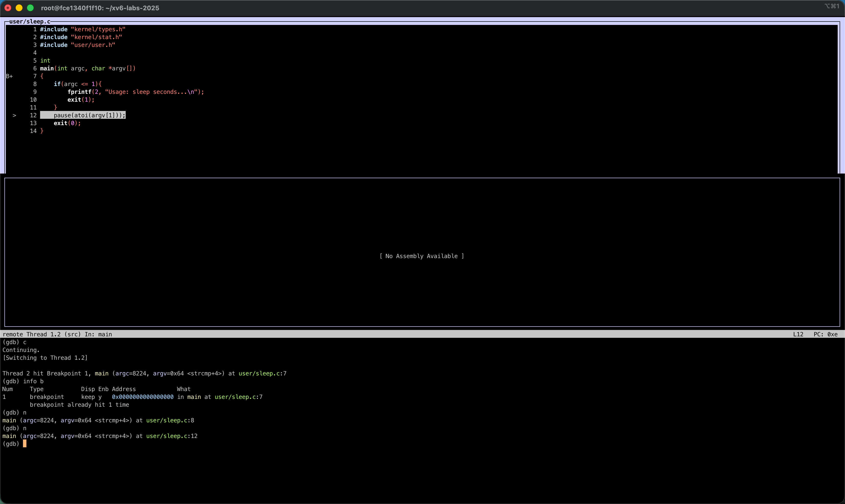Click the > current-line arrow at line 12
Screen dimensions: 845x504
14,115
